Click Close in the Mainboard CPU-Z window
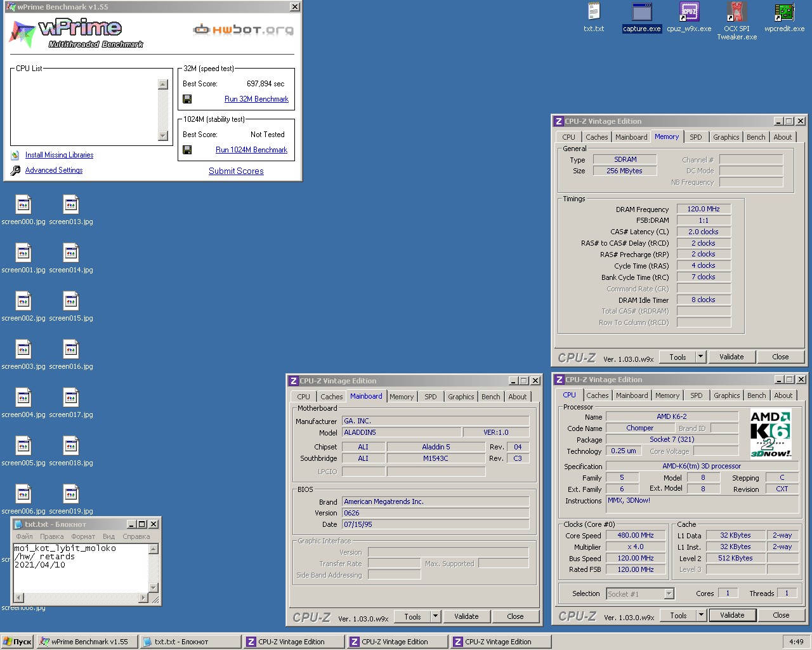Image resolution: width=812 pixels, height=650 pixels. [515, 616]
